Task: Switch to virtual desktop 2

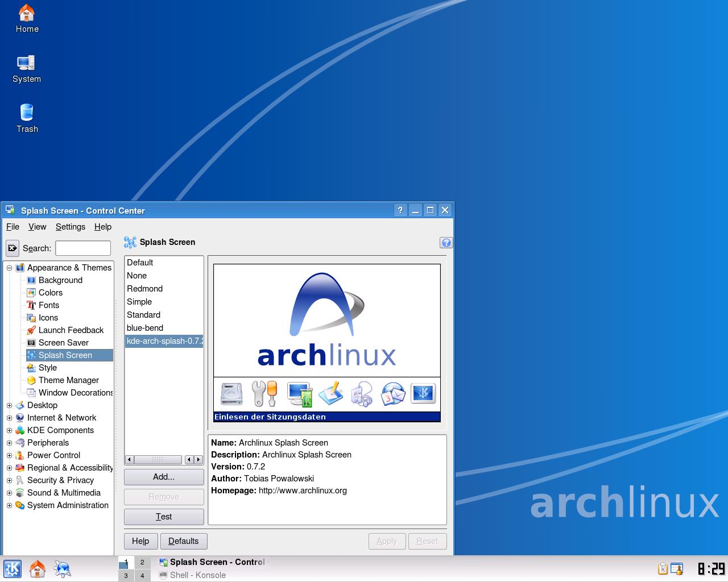Action: coord(142,562)
